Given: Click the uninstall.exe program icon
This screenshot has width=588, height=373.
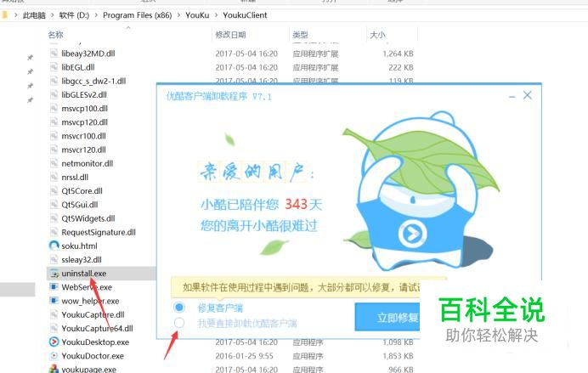Looking at the screenshot, I should [x=54, y=274].
